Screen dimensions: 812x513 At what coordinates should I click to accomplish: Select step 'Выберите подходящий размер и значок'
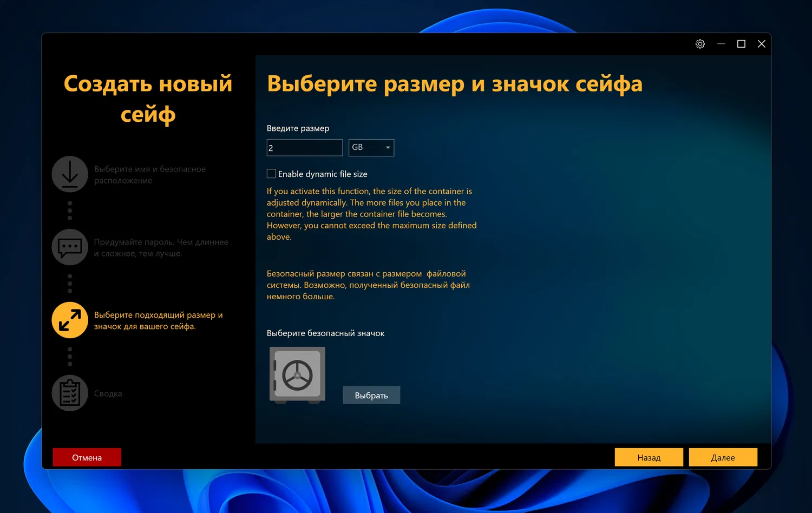click(159, 320)
